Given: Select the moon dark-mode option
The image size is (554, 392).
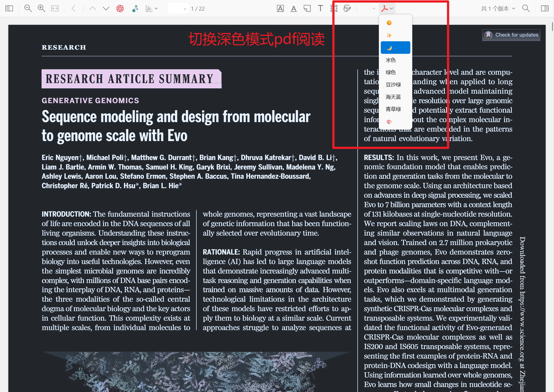Looking at the screenshot, I should click(389, 48).
